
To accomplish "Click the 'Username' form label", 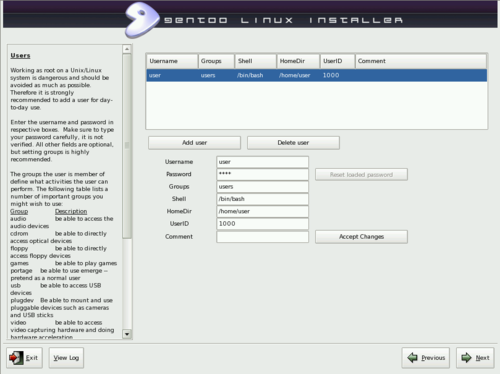I will tap(179, 162).
